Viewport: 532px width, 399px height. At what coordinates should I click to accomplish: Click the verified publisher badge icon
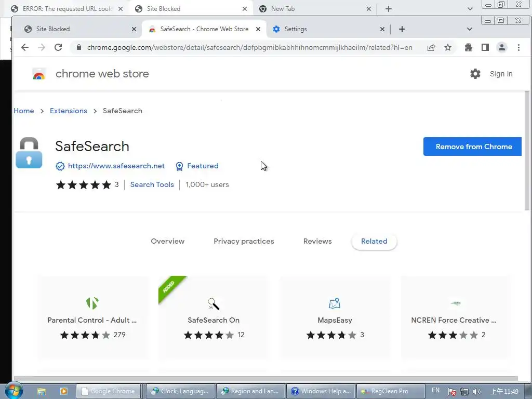(x=60, y=166)
